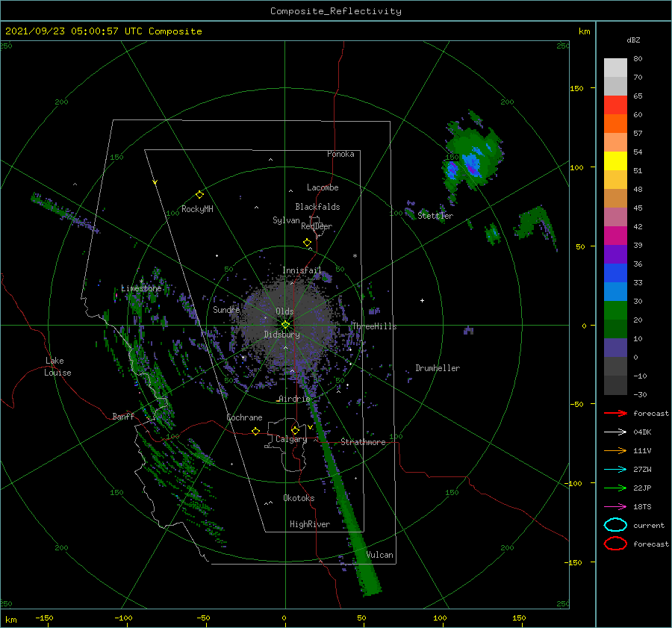Click the '2021/09/23 05:00:57 UTC Composite' timestamp
672x628 pixels.
pyautogui.click(x=103, y=31)
